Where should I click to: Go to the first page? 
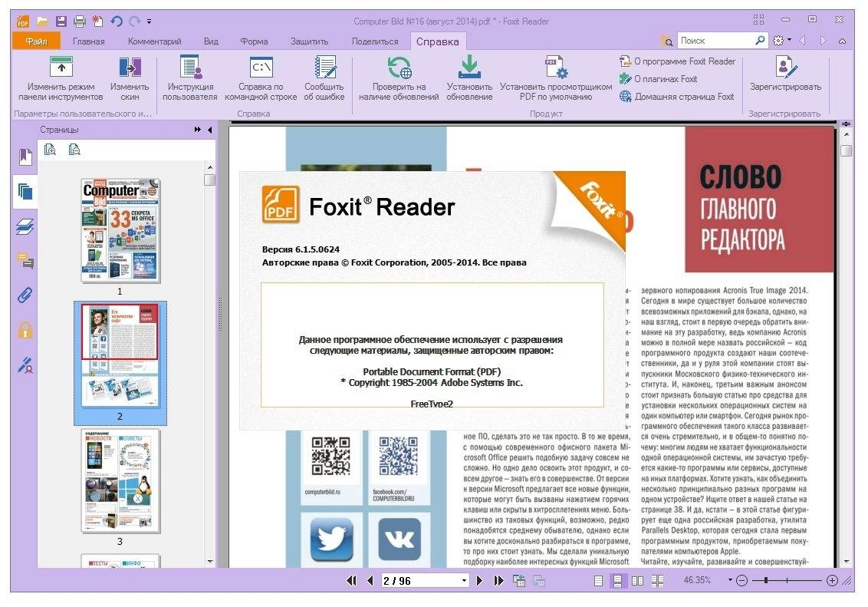[x=351, y=580]
